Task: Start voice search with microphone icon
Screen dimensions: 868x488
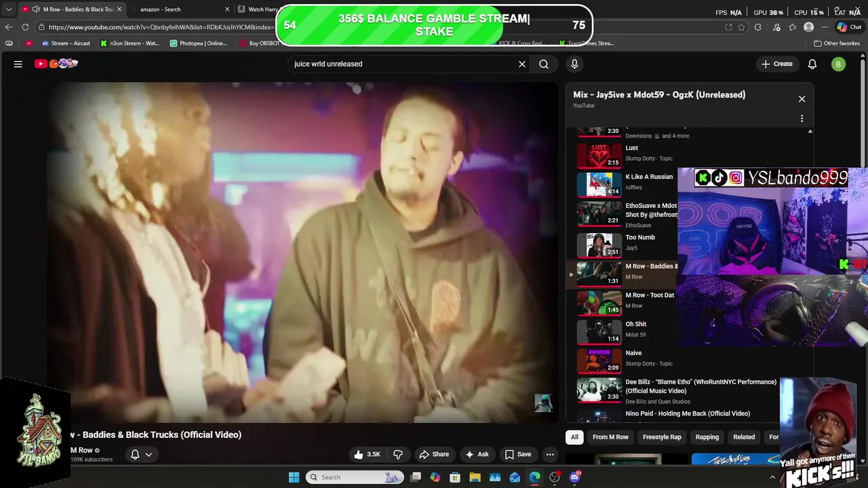Action: [x=574, y=64]
